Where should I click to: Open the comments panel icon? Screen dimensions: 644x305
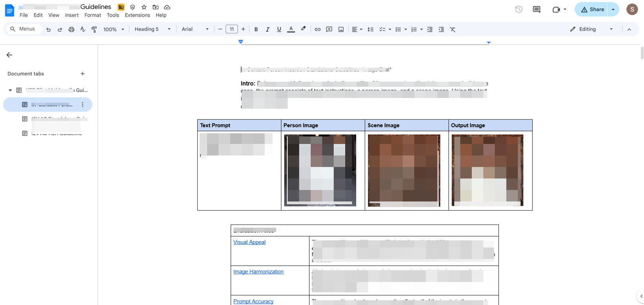[536, 10]
